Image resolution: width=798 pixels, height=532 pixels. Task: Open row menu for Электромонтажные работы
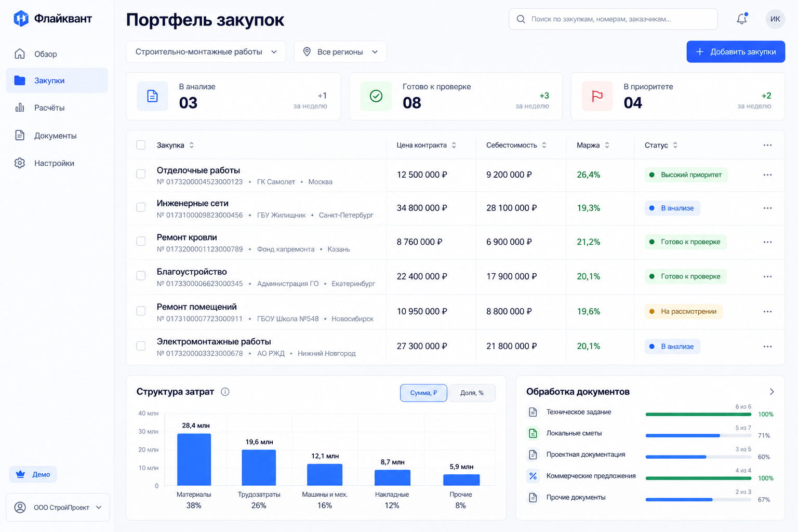point(767,347)
